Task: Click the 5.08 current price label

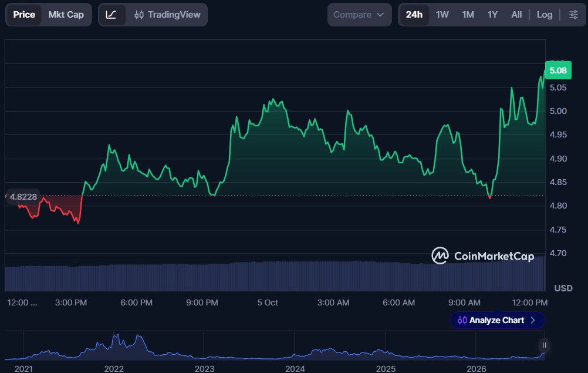Action: coord(558,70)
